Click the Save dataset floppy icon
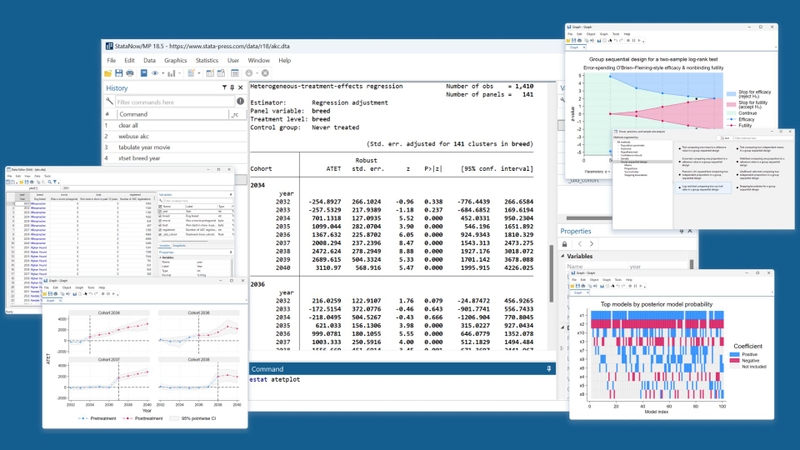The image size is (800, 450). click(119, 73)
